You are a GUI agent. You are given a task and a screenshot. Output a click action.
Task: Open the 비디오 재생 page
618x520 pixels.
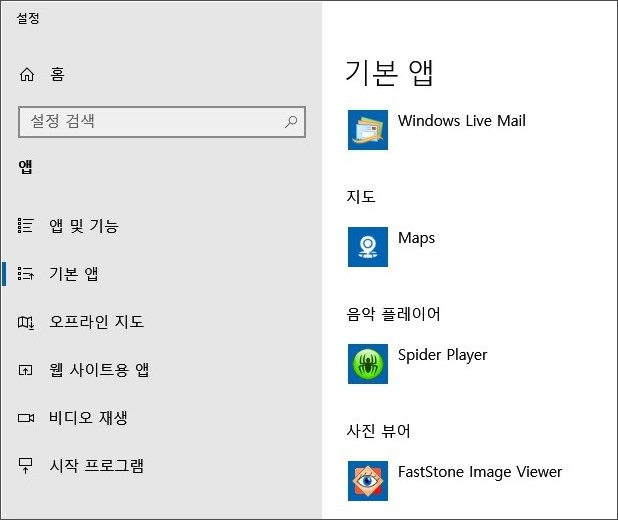88,417
